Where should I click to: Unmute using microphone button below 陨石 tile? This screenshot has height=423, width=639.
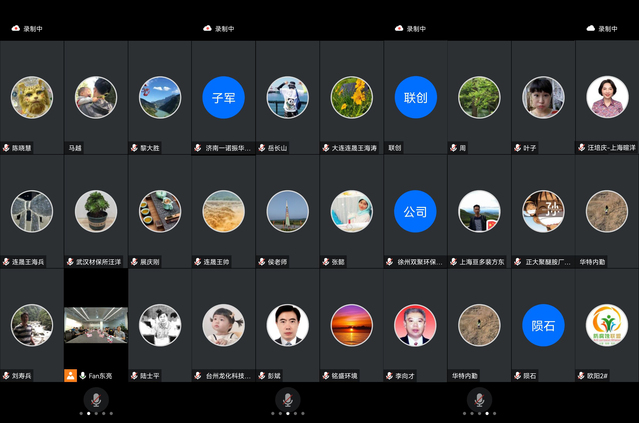tap(479, 398)
